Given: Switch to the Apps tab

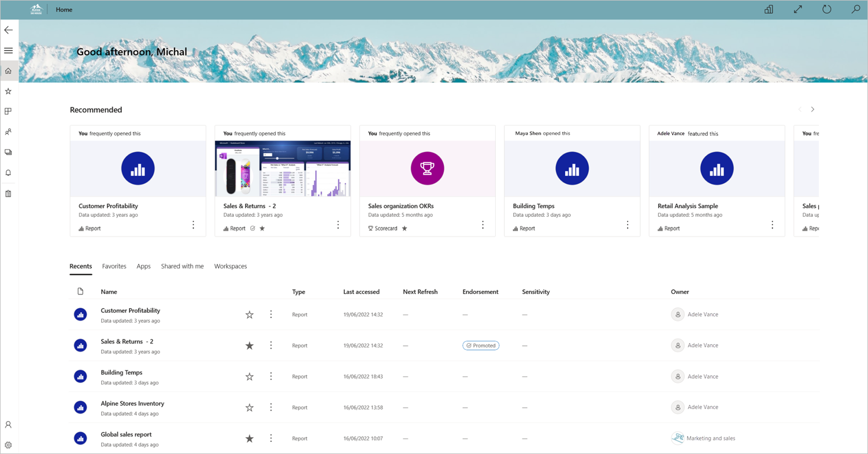Looking at the screenshot, I should (143, 267).
